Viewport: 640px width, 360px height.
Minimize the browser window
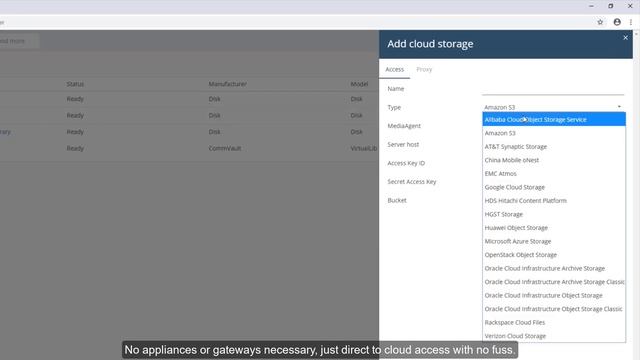pyautogui.click(x=591, y=6)
